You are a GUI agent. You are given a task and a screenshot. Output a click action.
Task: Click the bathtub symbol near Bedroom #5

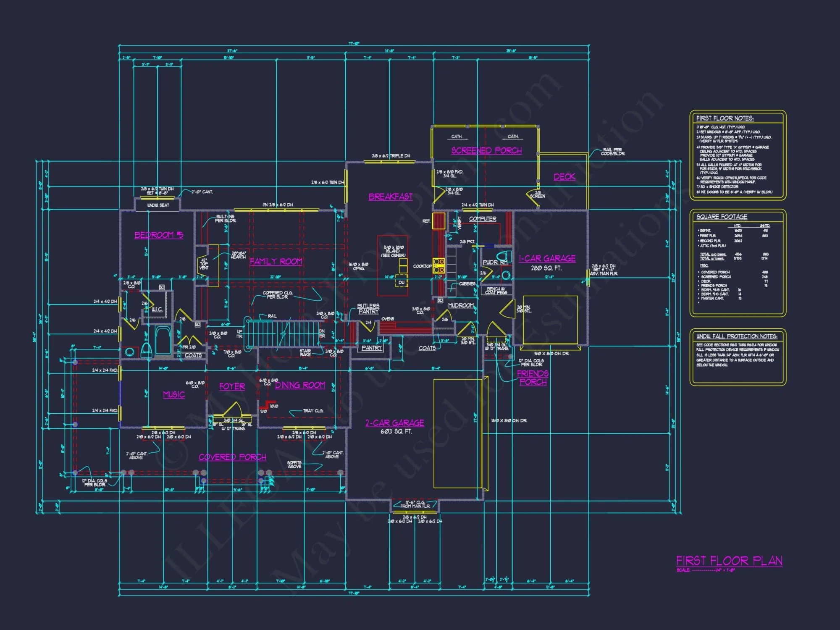163,340
